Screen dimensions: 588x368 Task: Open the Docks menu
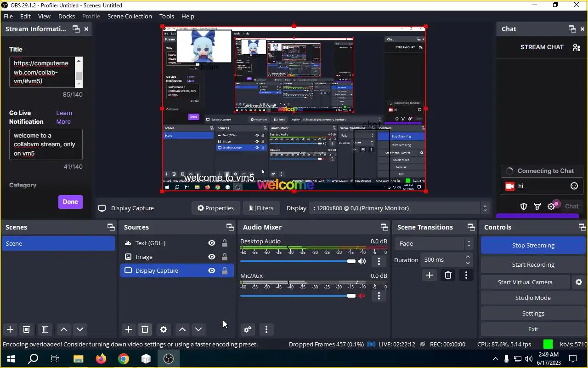[x=67, y=16]
